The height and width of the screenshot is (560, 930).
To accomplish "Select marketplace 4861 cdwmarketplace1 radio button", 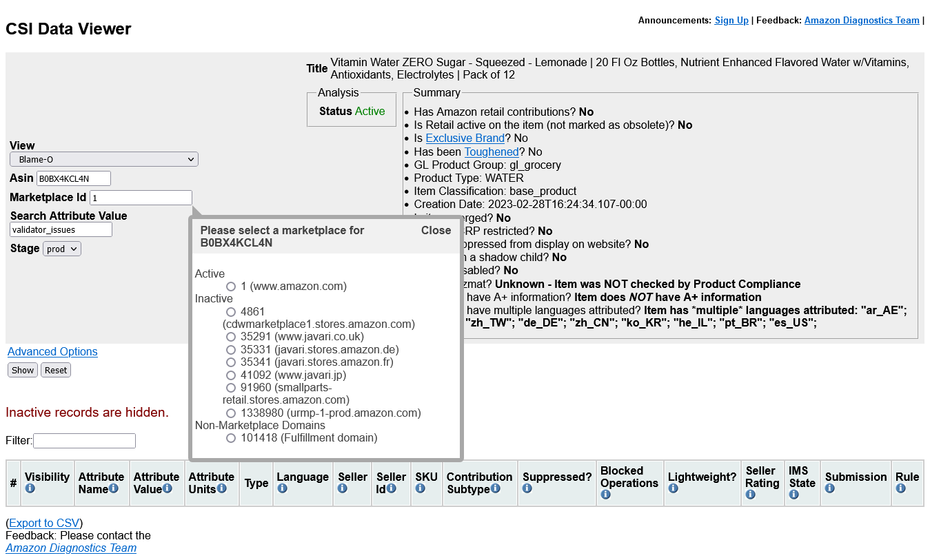I will 231,312.
